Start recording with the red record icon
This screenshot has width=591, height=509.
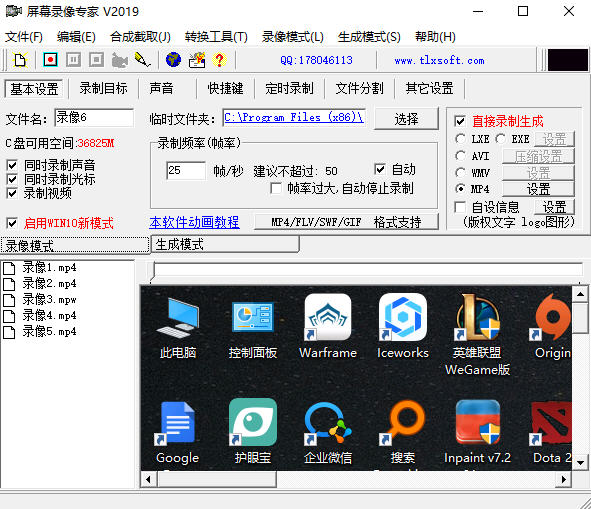click(51, 60)
